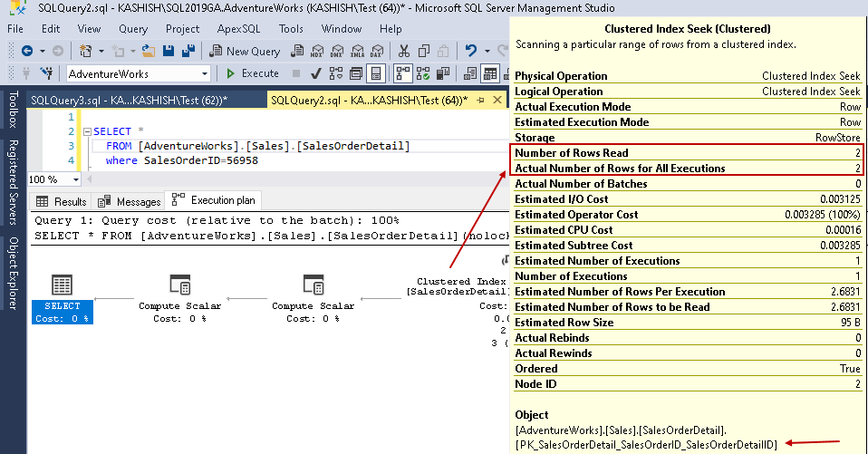Screen dimensions: 868x454
Task: Open the Navigate Backward dropdown arrow
Action: click(x=42, y=51)
